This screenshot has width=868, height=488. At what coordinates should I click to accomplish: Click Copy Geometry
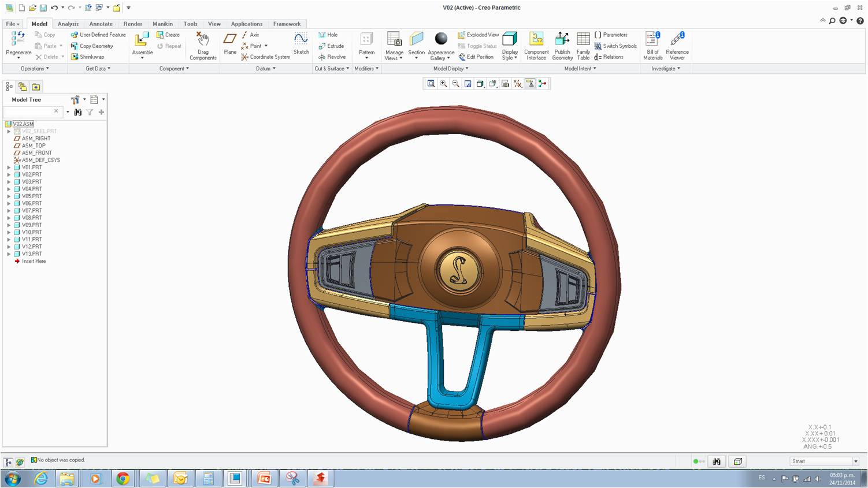(92, 46)
